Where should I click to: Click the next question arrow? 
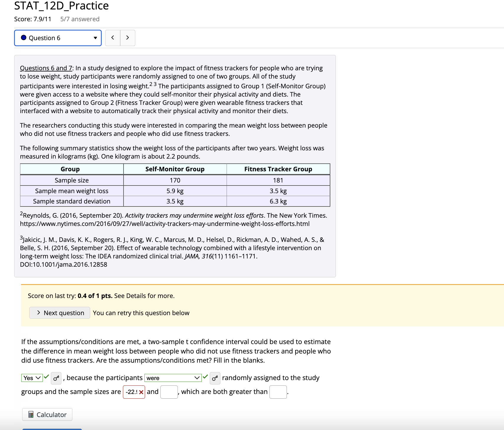pyautogui.click(x=127, y=38)
